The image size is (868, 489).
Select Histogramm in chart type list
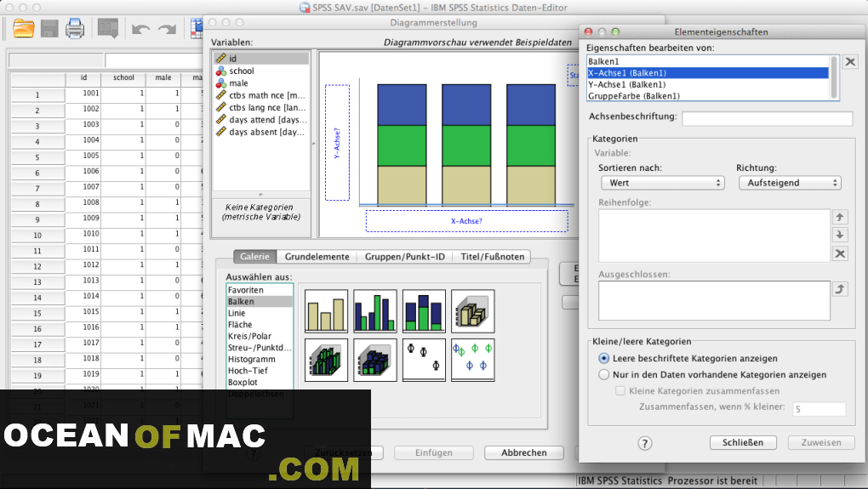[260, 360]
